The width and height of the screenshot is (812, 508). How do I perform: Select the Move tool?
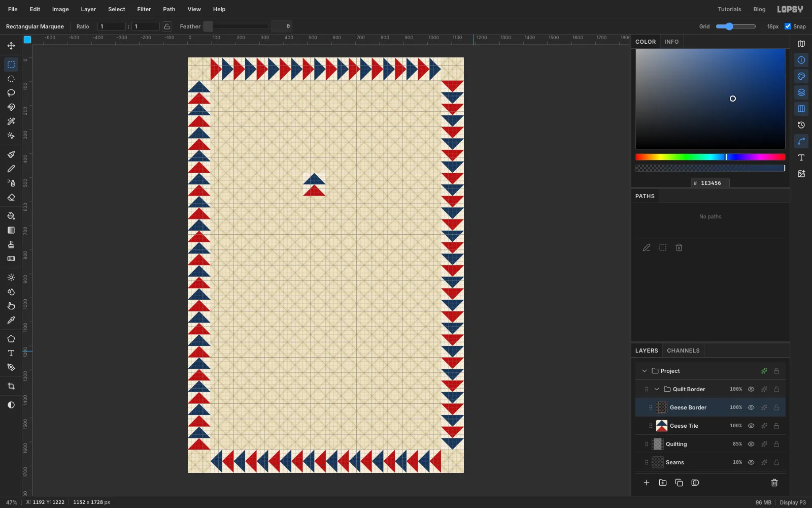coord(11,46)
